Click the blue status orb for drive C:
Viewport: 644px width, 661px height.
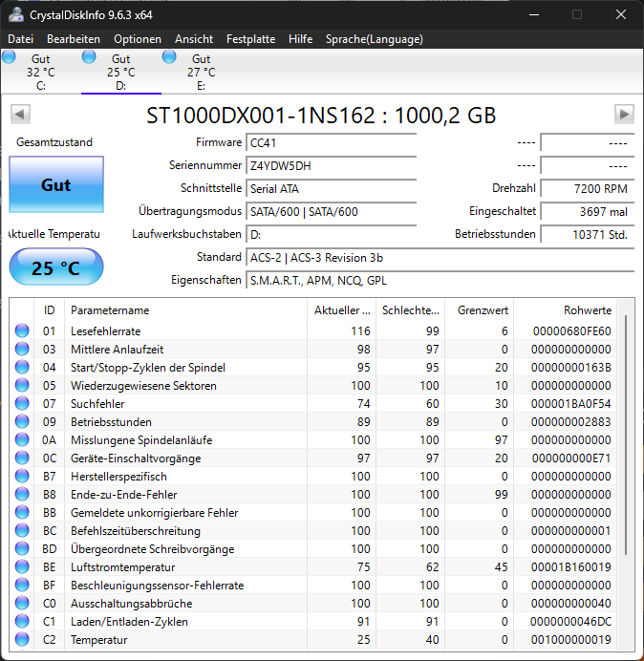(9, 56)
